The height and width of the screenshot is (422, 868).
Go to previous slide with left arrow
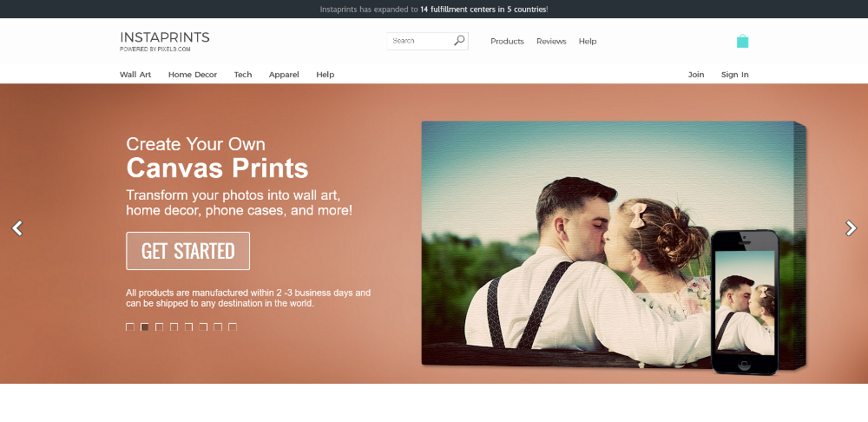17,228
